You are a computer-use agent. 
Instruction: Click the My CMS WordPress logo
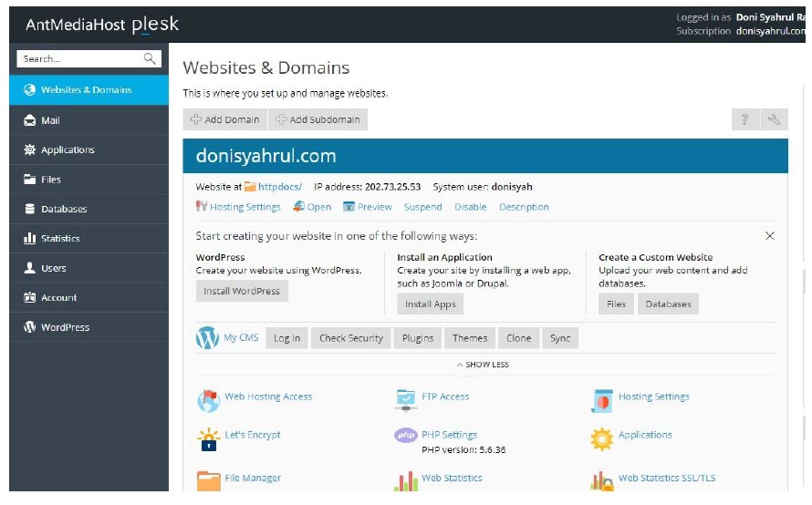(207, 338)
